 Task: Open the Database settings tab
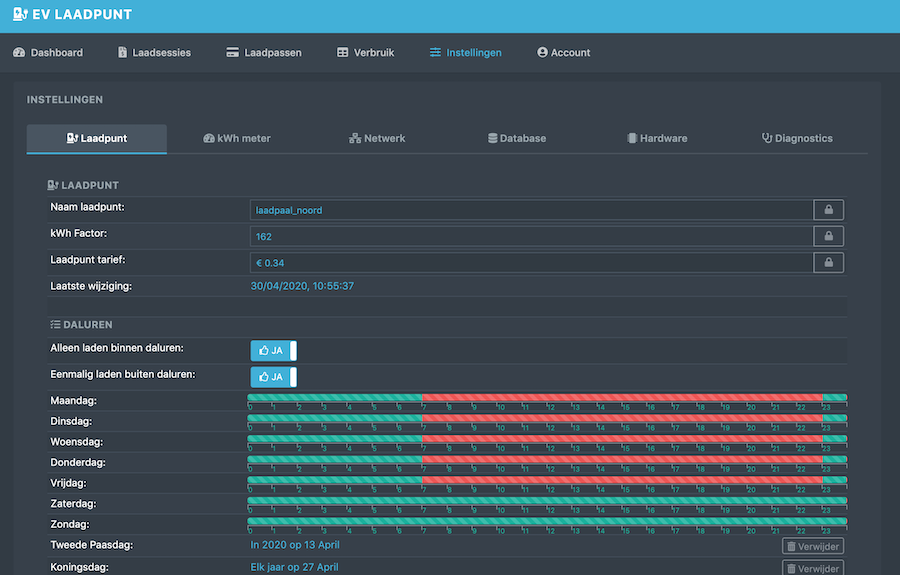click(x=516, y=138)
